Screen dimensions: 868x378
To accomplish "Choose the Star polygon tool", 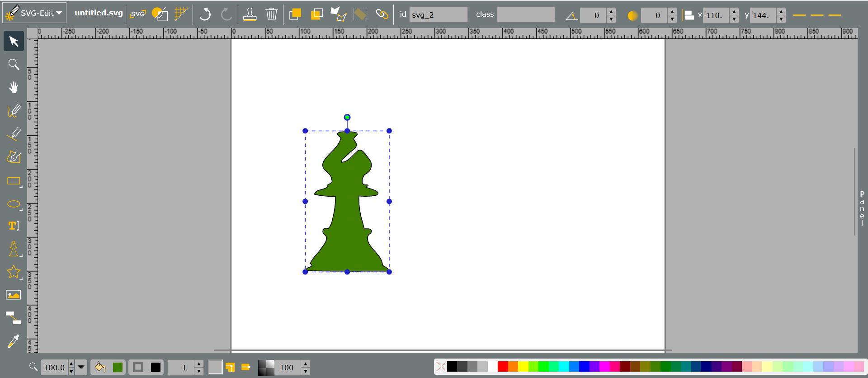I will click(x=14, y=272).
